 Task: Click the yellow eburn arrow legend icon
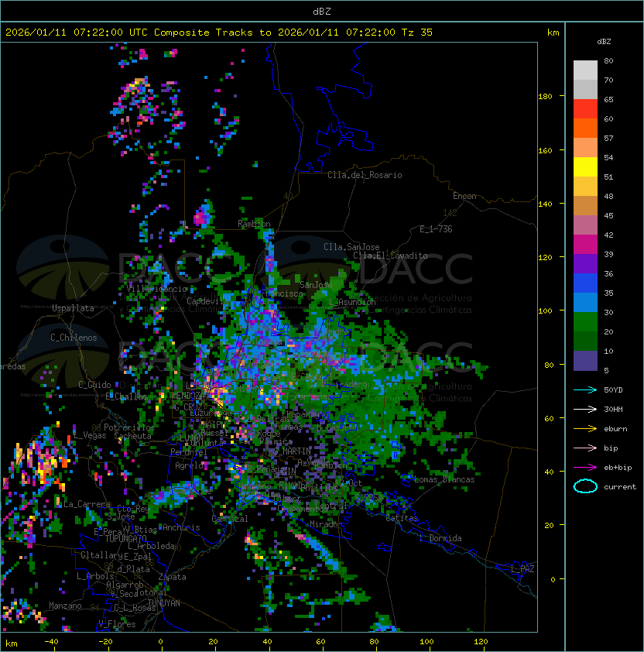[585, 429]
